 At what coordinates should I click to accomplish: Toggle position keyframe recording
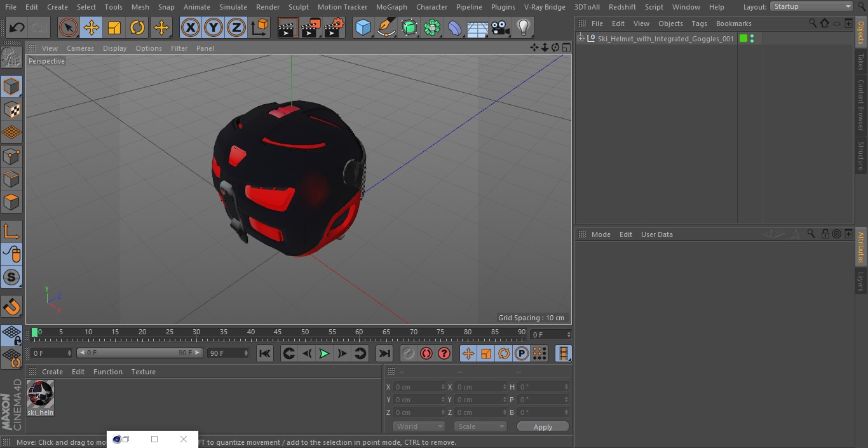tap(468, 353)
